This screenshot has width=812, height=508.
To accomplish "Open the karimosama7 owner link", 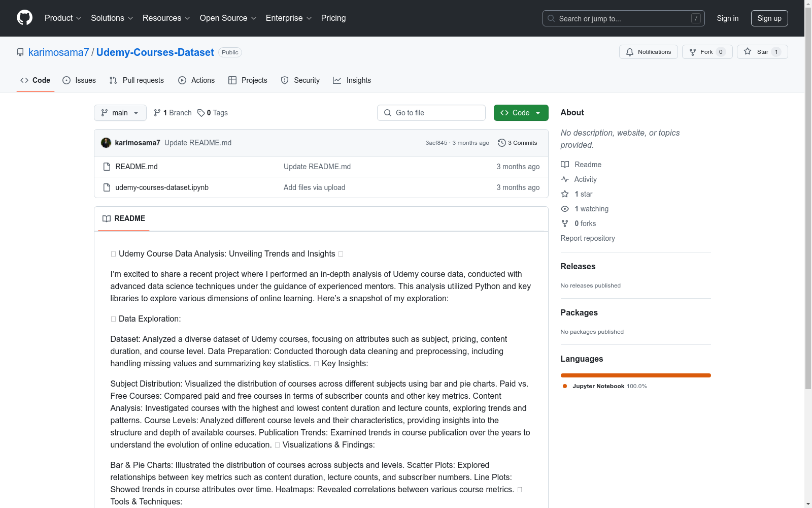I will pos(59,52).
